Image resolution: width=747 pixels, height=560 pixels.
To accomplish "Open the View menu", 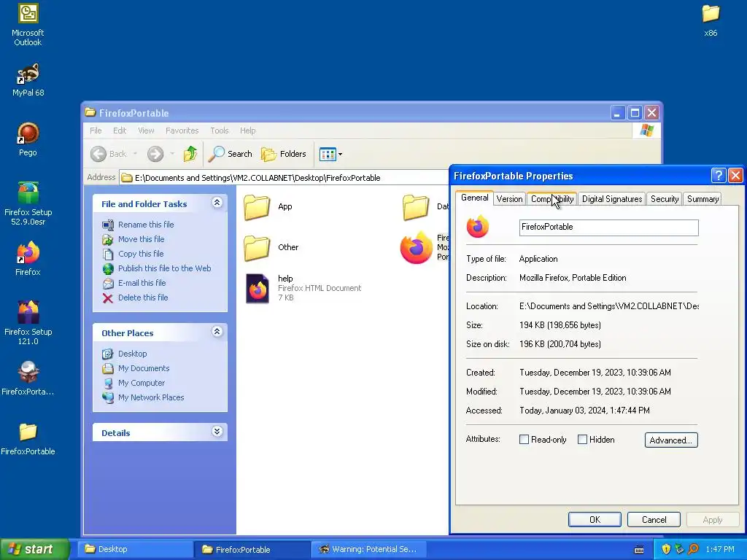I will [146, 131].
